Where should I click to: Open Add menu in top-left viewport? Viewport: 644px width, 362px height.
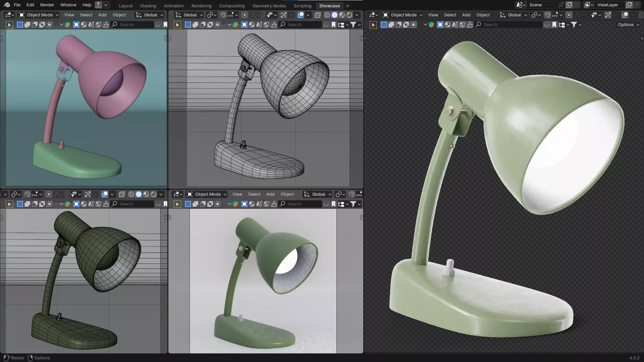102,15
